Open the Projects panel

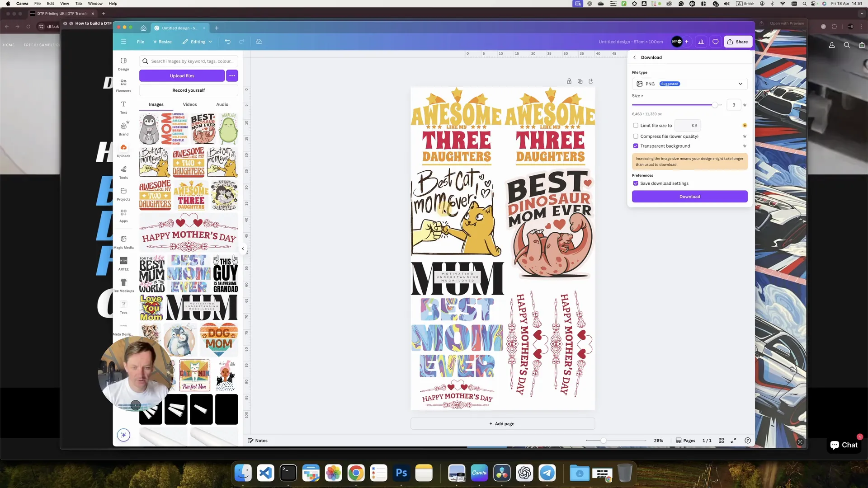click(x=123, y=194)
